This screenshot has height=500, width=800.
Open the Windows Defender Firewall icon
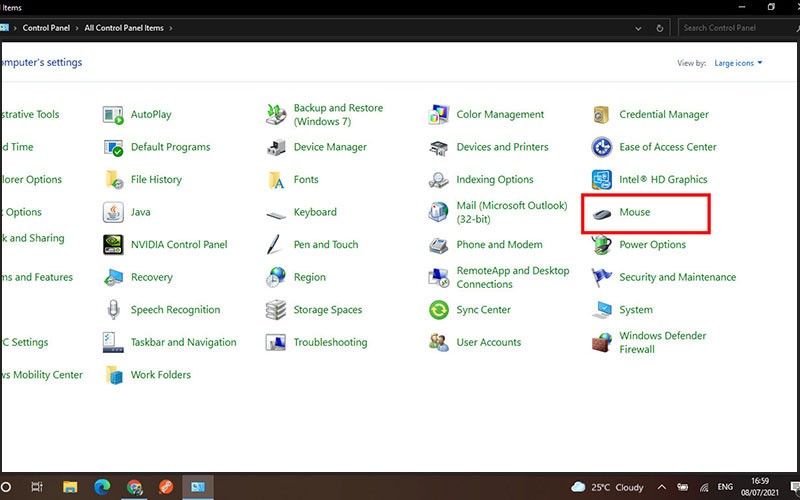[602, 342]
